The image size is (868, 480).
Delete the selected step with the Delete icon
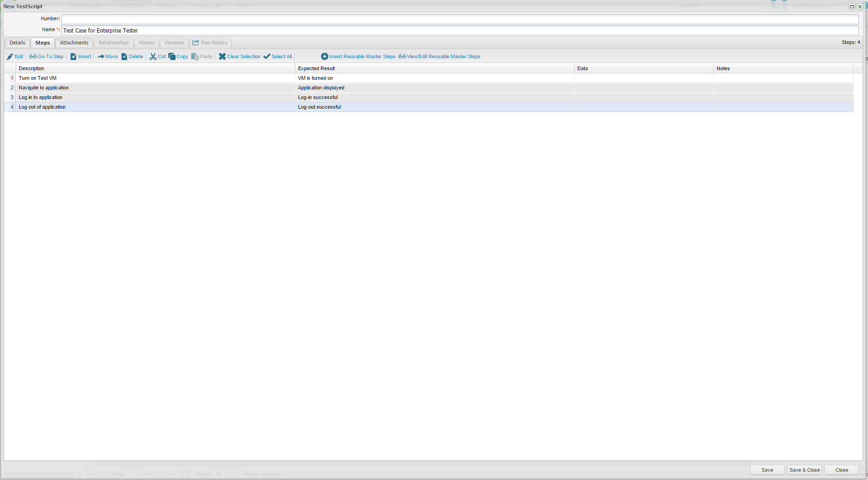coord(124,56)
